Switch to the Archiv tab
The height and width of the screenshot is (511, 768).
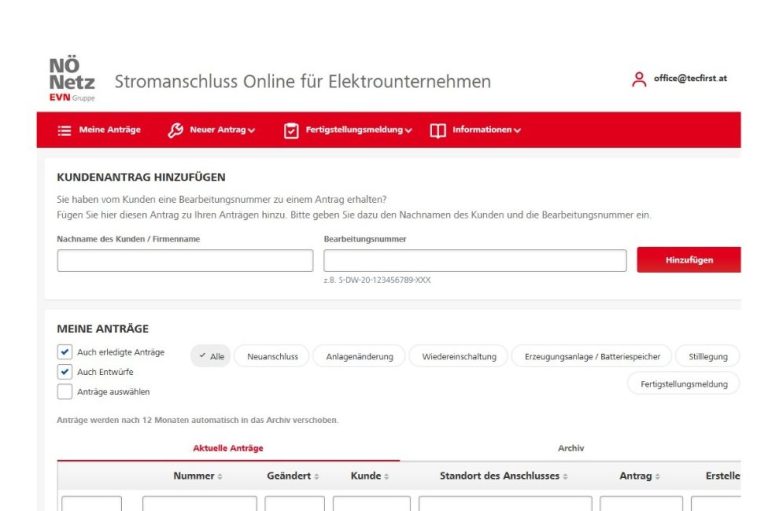(x=570, y=448)
